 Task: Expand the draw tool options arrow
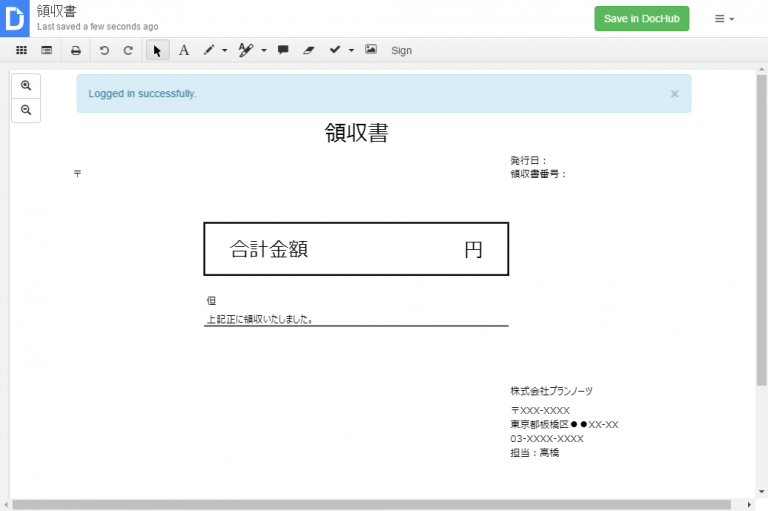[225, 50]
